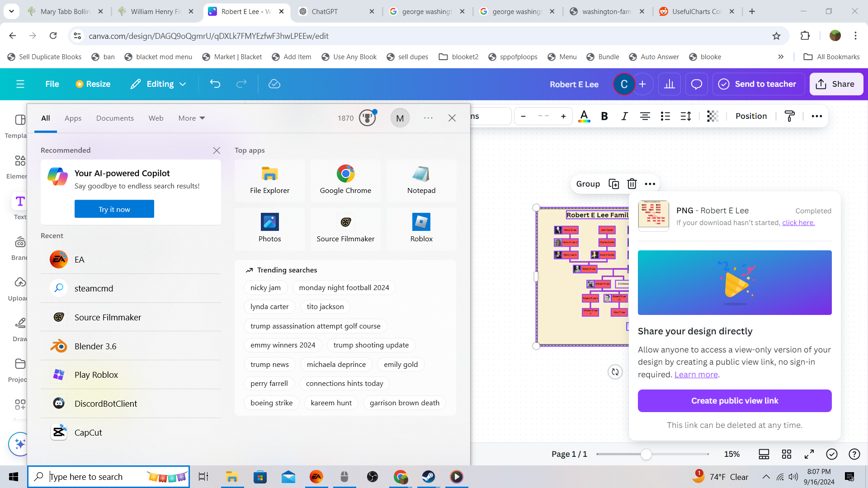Image resolution: width=868 pixels, height=488 pixels.
Task: Open grid view thumbnails
Action: [x=787, y=454]
